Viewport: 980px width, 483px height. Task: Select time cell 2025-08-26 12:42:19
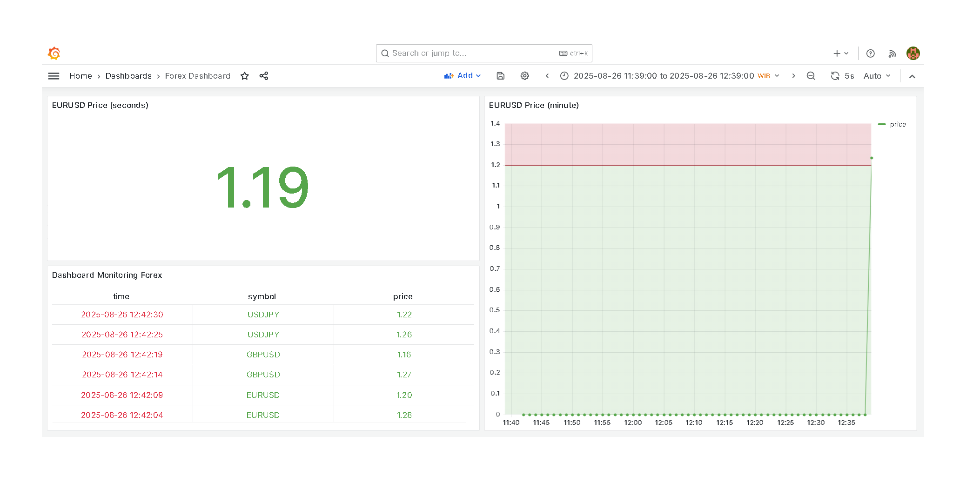pos(122,355)
